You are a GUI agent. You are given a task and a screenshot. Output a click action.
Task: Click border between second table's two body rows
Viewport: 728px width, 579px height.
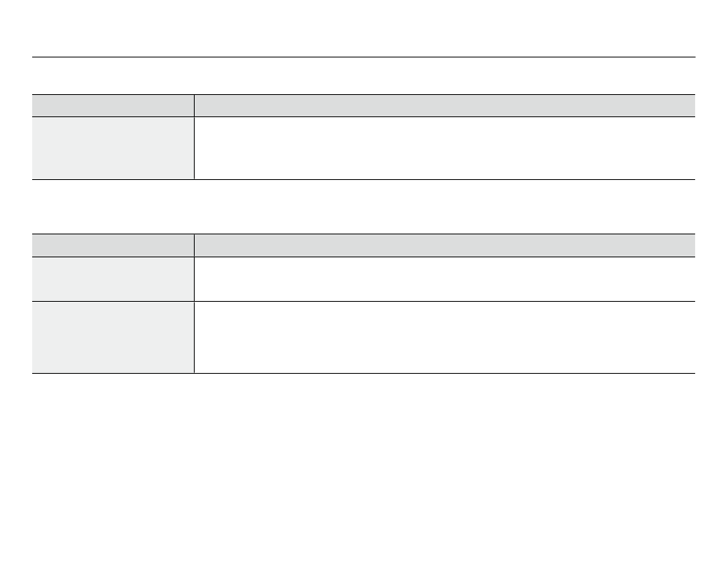coord(363,301)
